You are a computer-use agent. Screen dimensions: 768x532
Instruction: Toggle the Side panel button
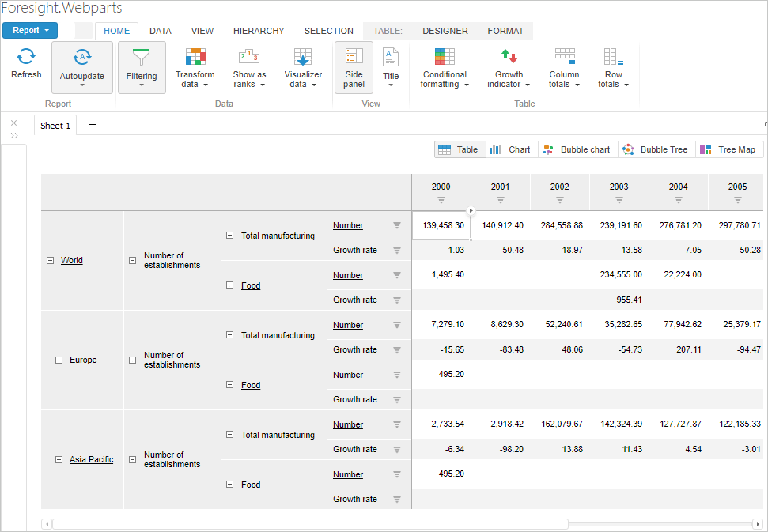tap(354, 67)
